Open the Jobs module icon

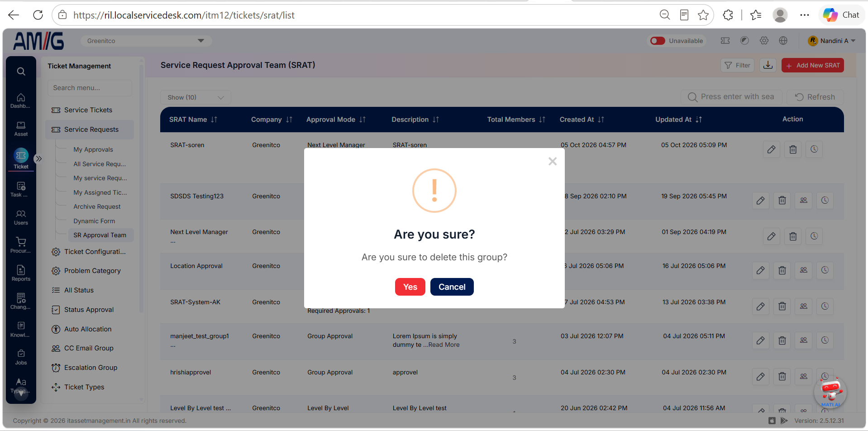(x=21, y=357)
